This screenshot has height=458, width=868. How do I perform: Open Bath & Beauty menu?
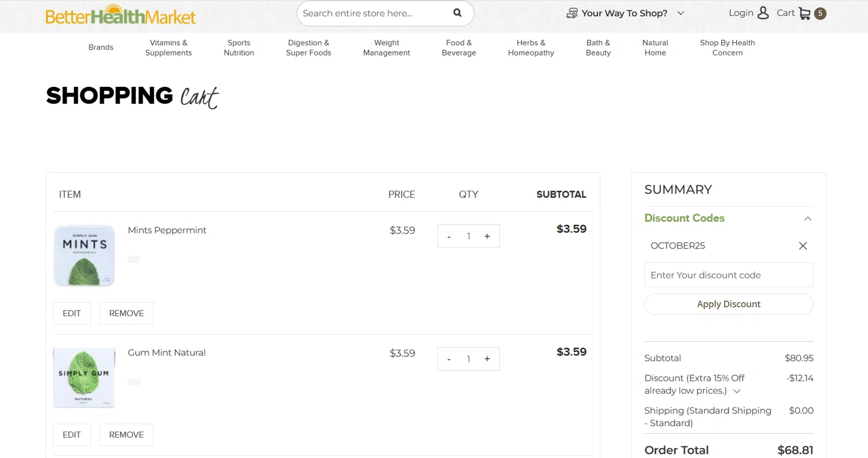(598, 47)
